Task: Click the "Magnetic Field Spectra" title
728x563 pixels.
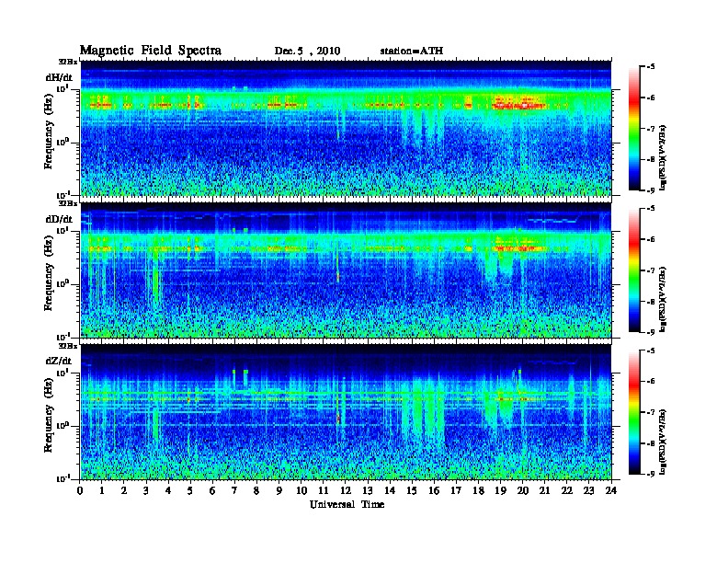Action: click(151, 51)
